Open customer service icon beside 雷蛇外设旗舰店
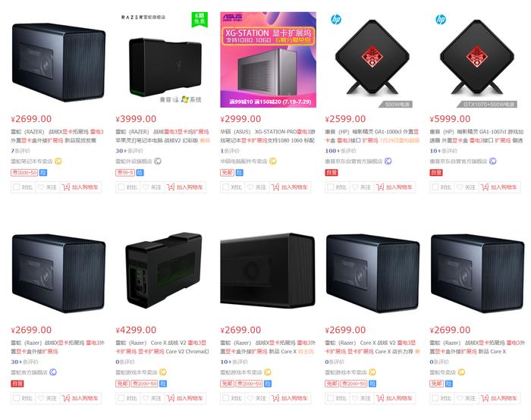The image size is (531, 420). tap(158, 161)
